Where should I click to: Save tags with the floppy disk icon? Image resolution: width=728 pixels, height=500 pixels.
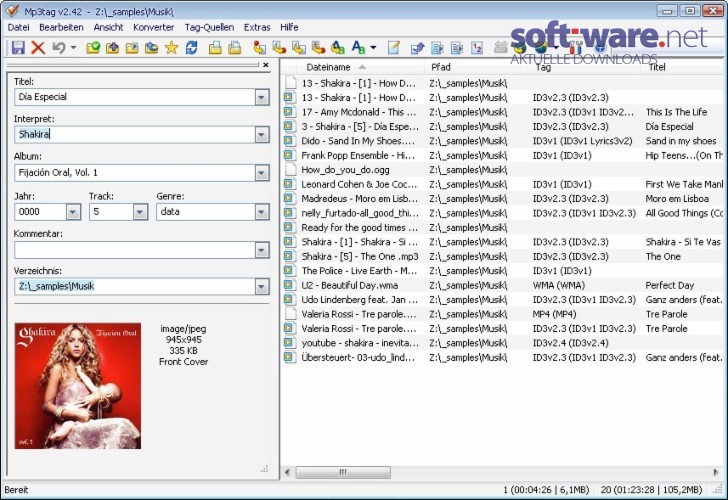[x=18, y=47]
